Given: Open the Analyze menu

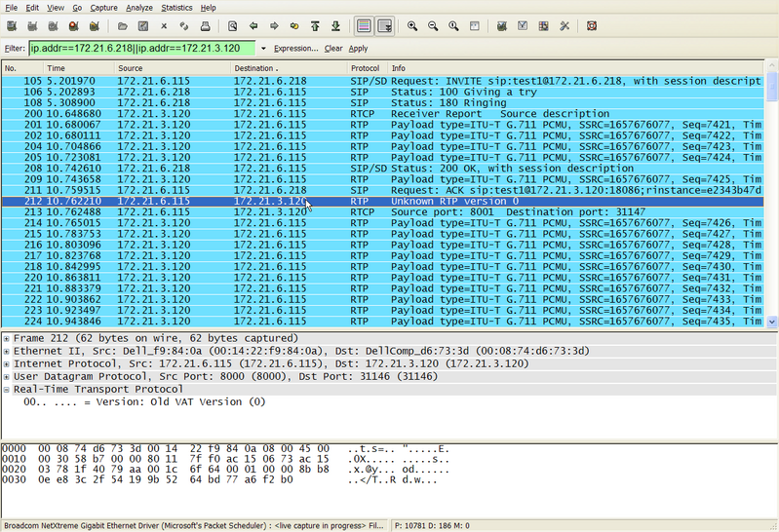Looking at the screenshot, I should tap(139, 8).
